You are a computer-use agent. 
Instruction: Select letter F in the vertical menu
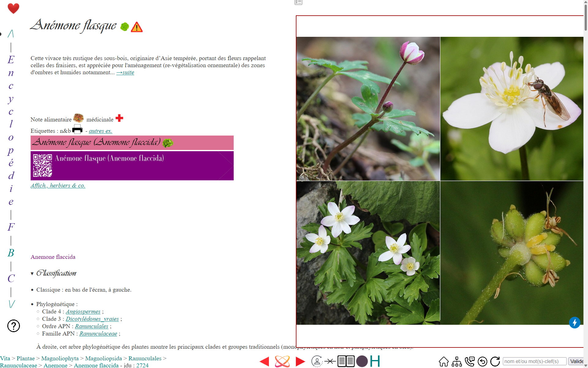[x=11, y=227]
